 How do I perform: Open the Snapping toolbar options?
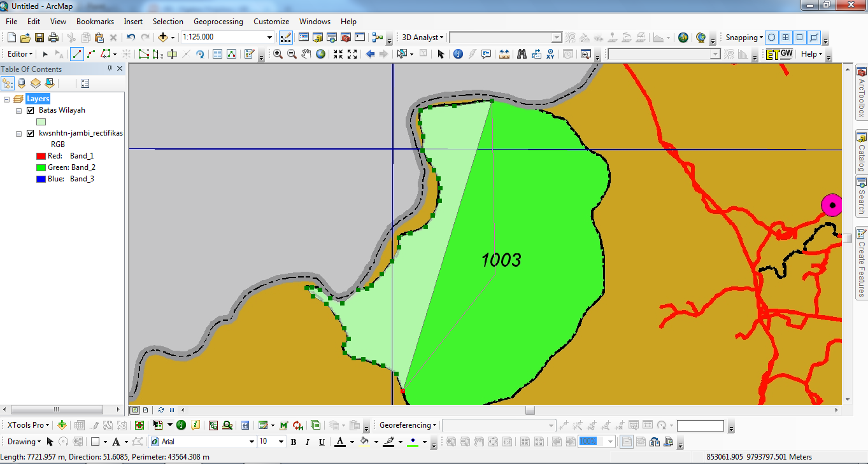coord(744,37)
